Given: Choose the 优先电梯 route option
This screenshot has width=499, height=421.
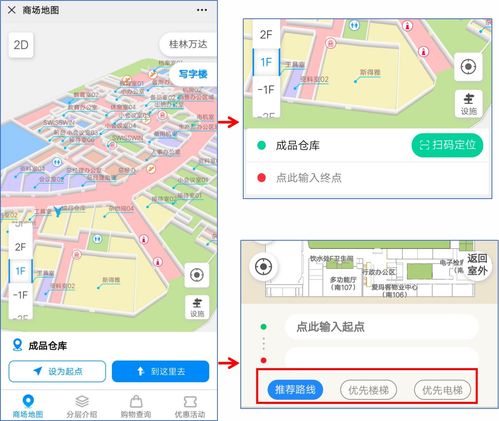Looking at the screenshot, I should tap(442, 390).
